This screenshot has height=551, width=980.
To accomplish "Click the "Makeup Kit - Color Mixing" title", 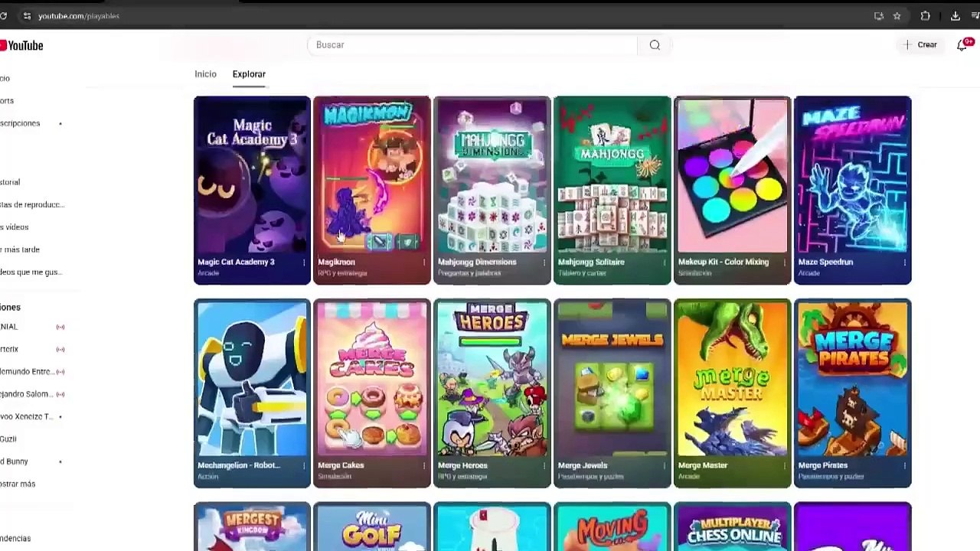I will 724,262.
